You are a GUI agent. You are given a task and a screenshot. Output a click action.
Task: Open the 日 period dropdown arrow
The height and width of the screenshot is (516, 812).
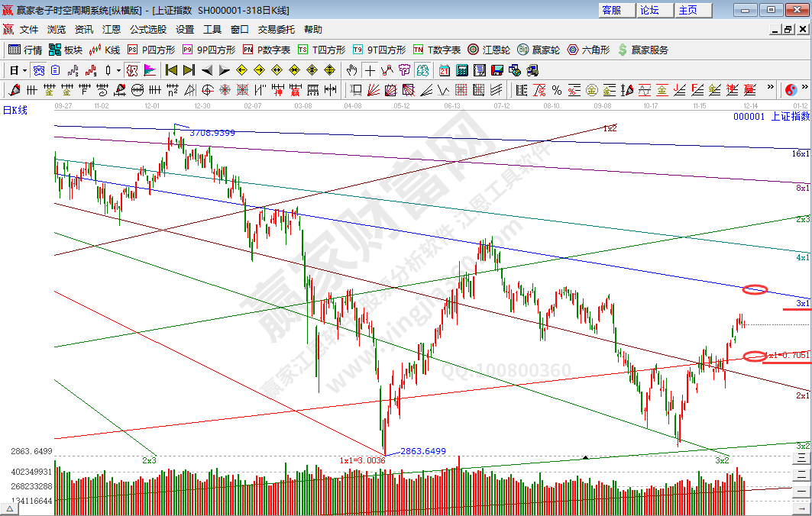[24, 70]
